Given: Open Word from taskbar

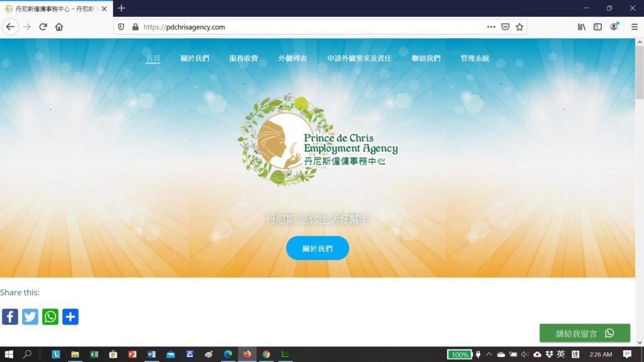Looking at the screenshot, I should [151, 354].
